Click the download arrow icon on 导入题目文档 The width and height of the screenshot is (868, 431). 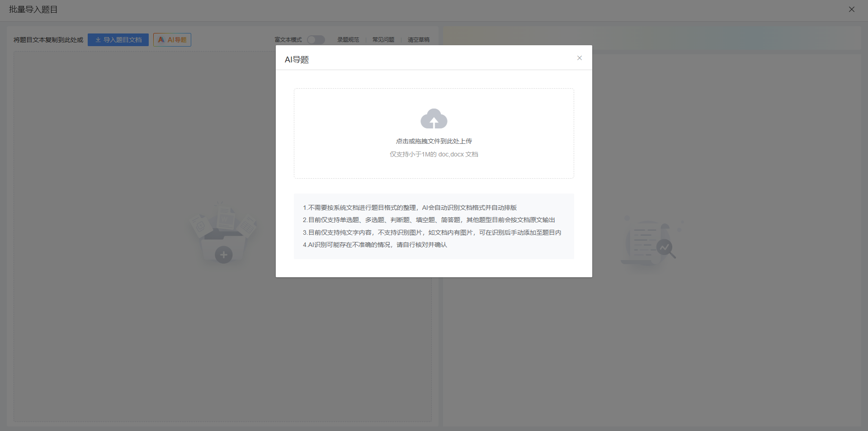click(98, 40)
